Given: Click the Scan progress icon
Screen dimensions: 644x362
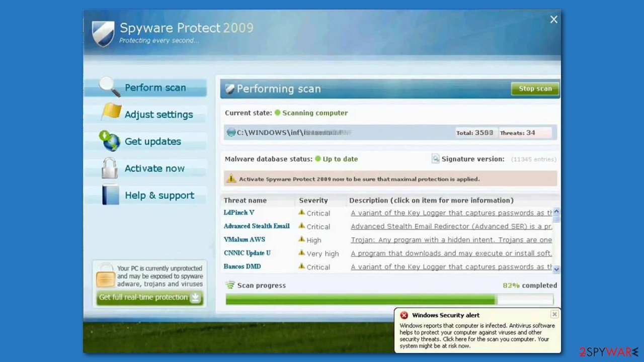Looking at the screenshot, I should [230, 285].
